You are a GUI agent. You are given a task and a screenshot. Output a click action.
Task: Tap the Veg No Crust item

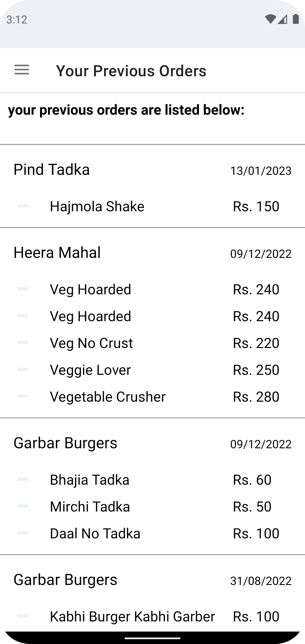[x=91, y=343]
